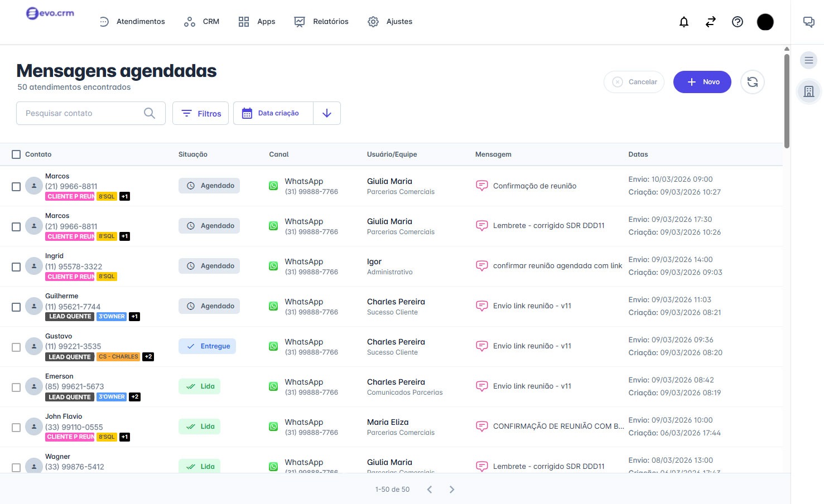Click the Novo button
The image size is (824, 504).
(x=702, y=82)
